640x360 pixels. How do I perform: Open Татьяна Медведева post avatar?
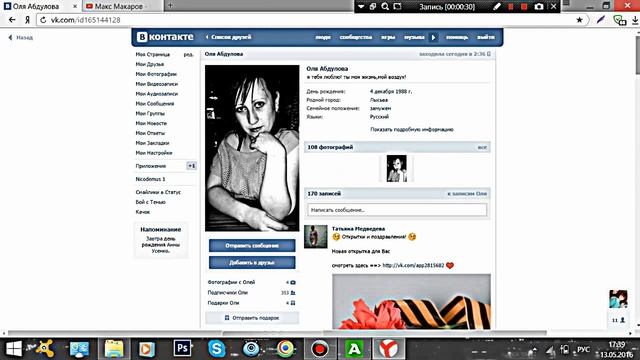[316, 236]
